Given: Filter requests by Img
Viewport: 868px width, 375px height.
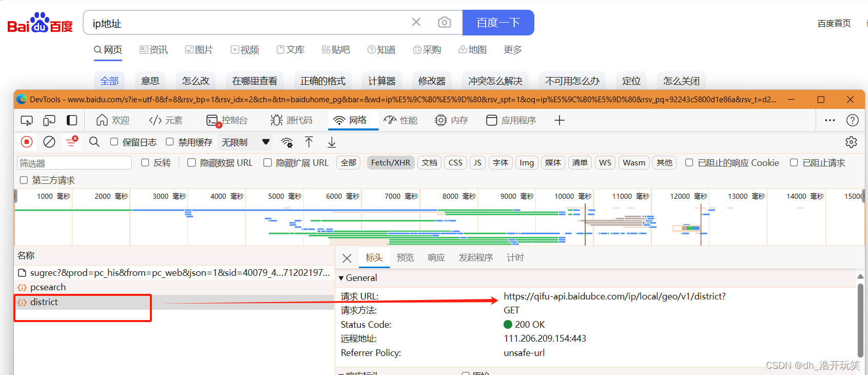Looking at the screenshot, I should point(527,163).
